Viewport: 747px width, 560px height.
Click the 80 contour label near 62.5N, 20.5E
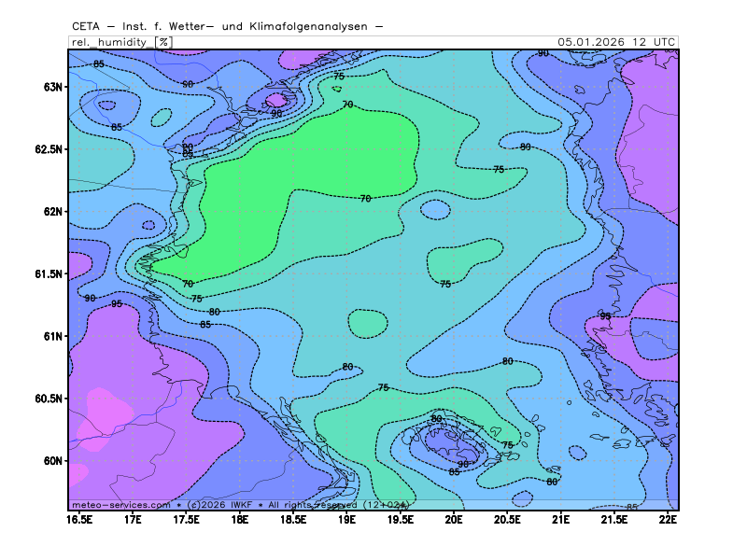pyautogui.click(x=526, y=147)
